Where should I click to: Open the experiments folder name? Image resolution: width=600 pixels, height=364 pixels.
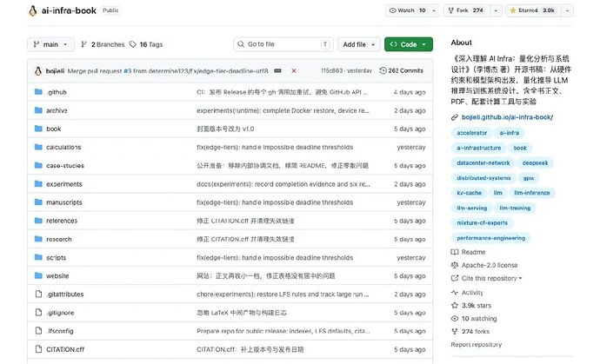(64, 184)
